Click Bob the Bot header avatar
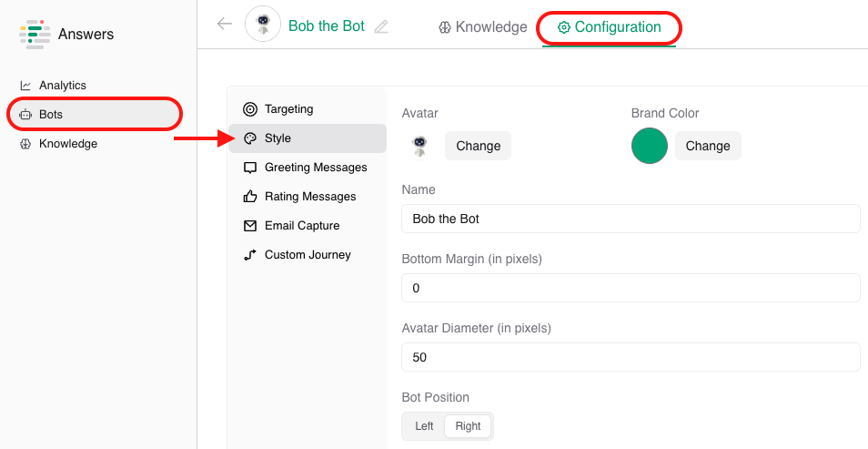This screenshot has height=449, width=868. (x=263, y=25)
